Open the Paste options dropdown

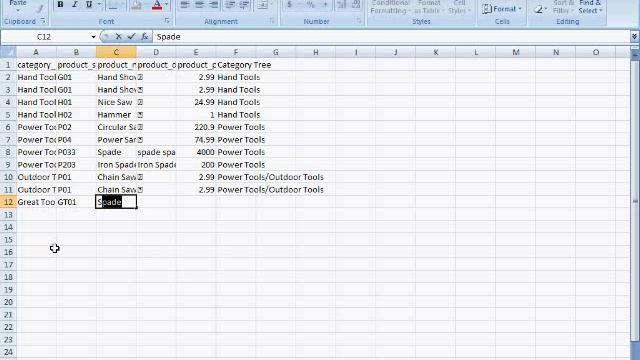(18, 11)
